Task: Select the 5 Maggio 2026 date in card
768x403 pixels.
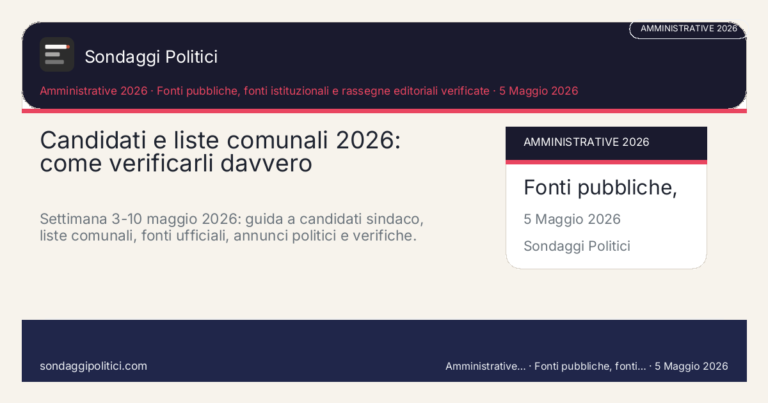Action: pyautogui.click(x=572, y=219)
